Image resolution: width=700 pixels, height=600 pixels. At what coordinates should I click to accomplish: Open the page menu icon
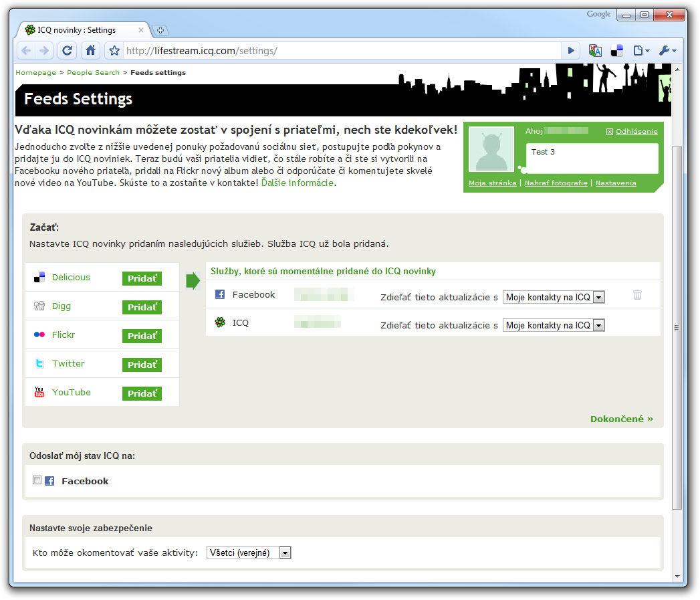642,50
